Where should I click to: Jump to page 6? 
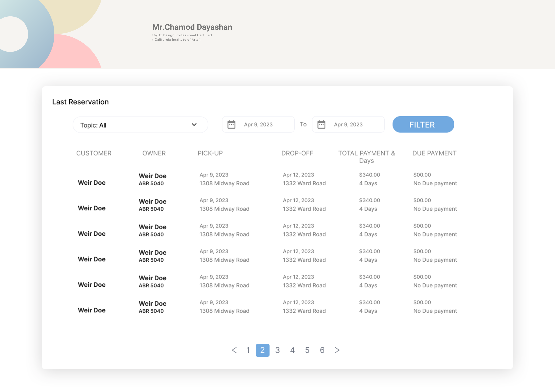(322, 350)
